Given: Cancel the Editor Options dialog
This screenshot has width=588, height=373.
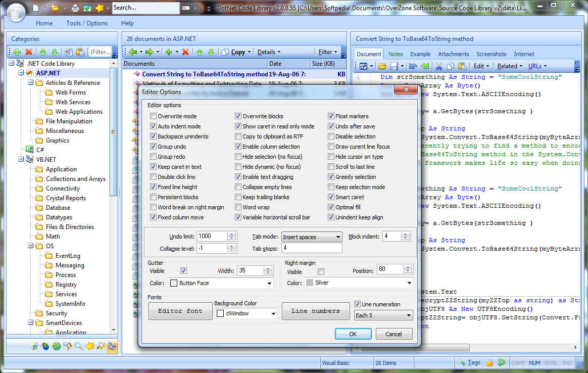Looking at the screenshot, I should [x=394, y=334].
